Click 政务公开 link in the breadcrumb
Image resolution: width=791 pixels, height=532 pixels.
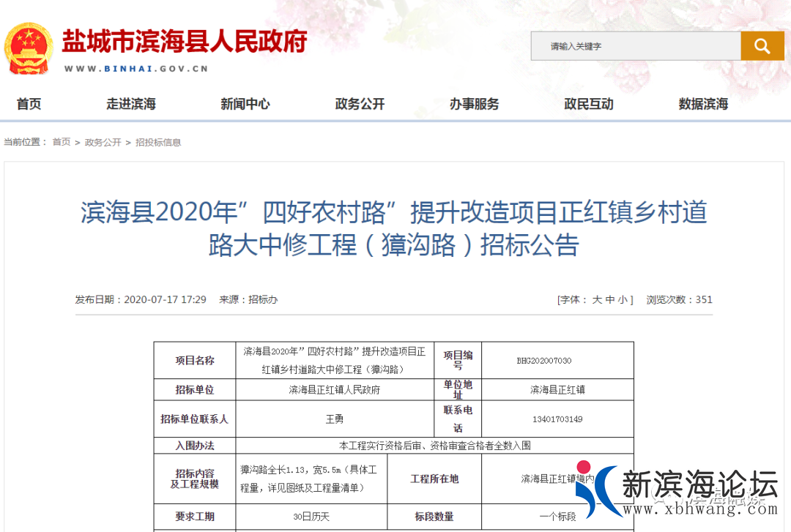click(x=103, y=143)
